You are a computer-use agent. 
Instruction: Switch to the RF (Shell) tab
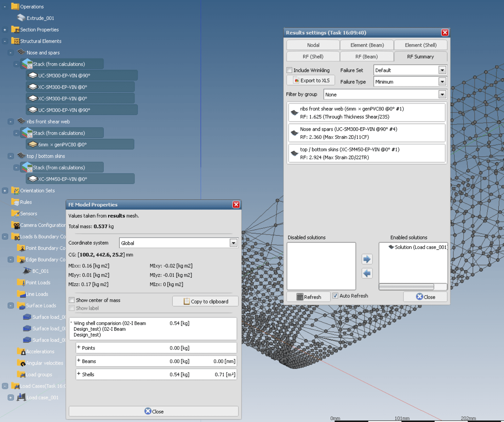(313, 56)
